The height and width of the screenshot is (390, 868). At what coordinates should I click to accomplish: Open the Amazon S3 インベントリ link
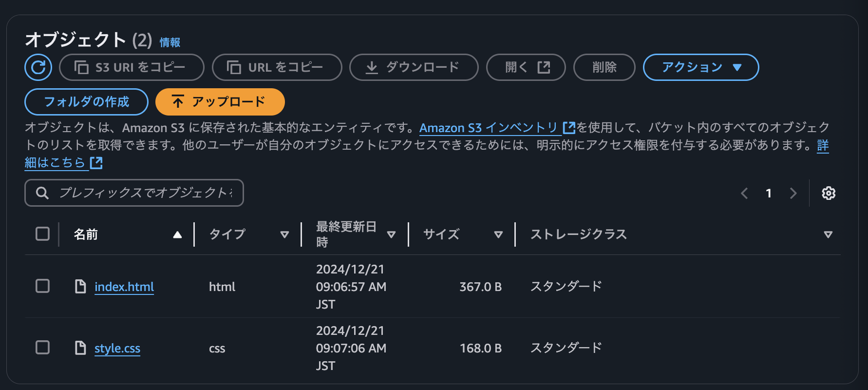(x=489, y=128)
